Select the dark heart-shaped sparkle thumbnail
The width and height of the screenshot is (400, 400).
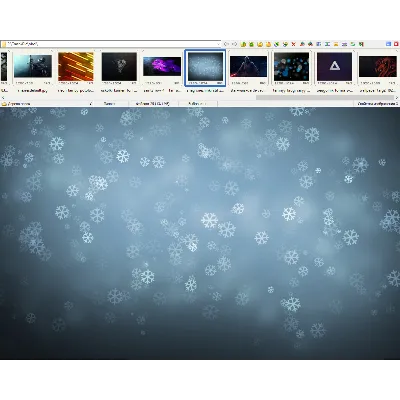(119, 66)
